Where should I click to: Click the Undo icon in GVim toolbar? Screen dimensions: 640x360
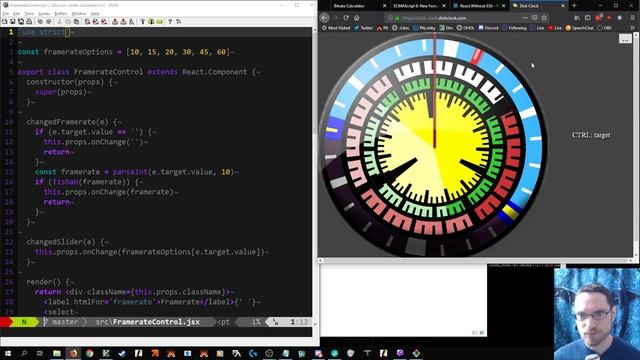pos(40,21)
